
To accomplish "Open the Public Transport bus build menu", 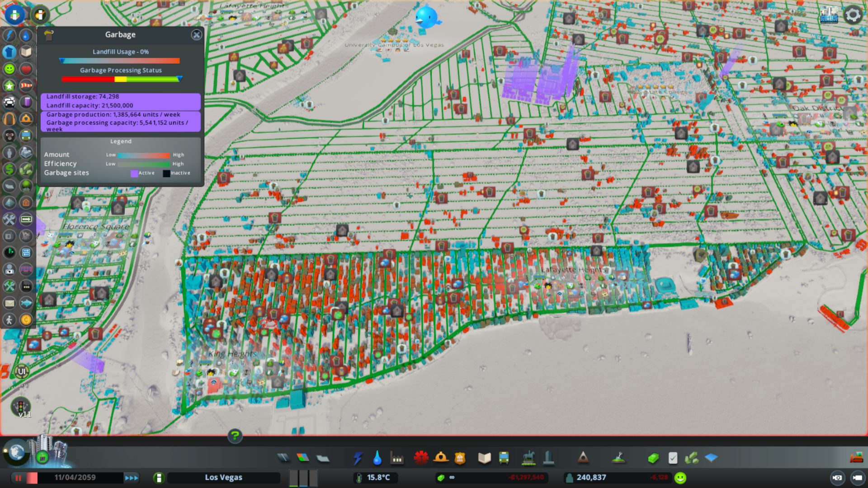I will point(504,458).
